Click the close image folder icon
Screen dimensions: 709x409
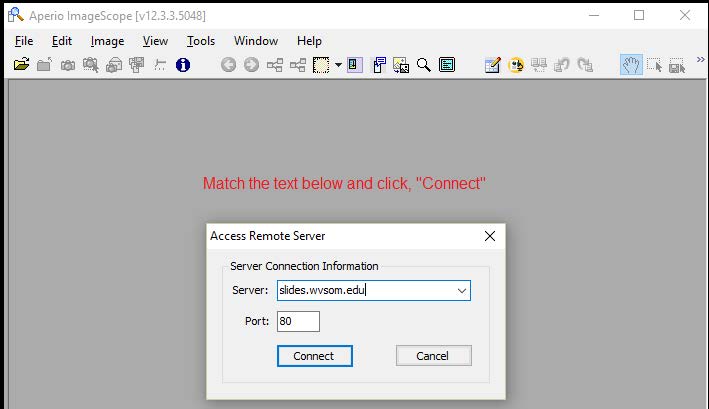point(44,65)
